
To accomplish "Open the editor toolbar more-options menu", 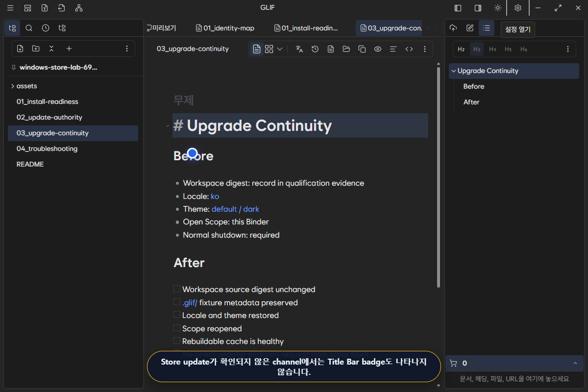I will click(425, 49).
